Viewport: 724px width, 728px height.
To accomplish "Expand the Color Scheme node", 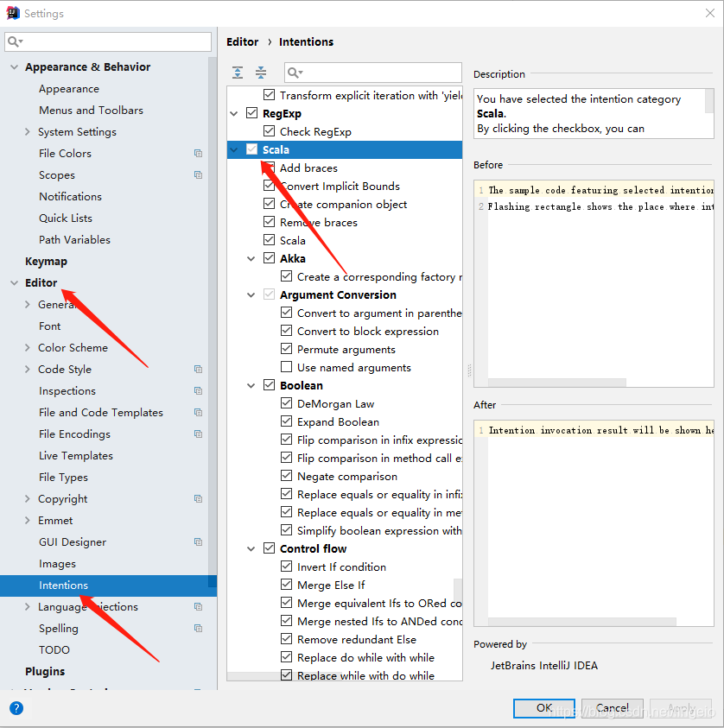I will [x=28, y=348].
